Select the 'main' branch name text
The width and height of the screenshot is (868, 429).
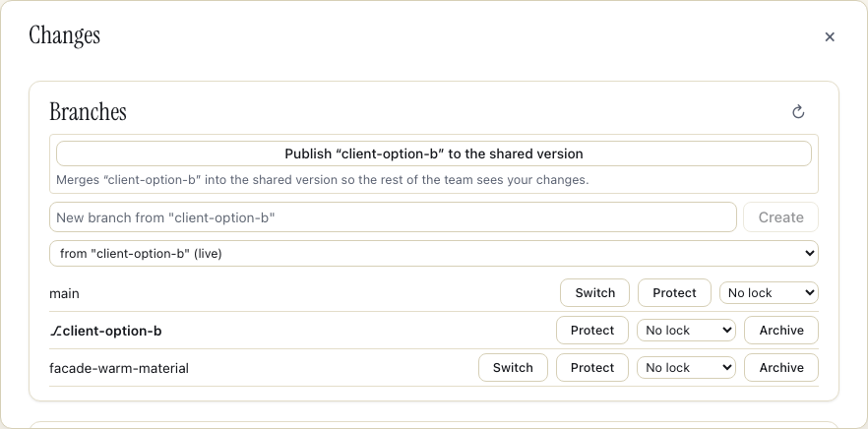tap(64, 293)
